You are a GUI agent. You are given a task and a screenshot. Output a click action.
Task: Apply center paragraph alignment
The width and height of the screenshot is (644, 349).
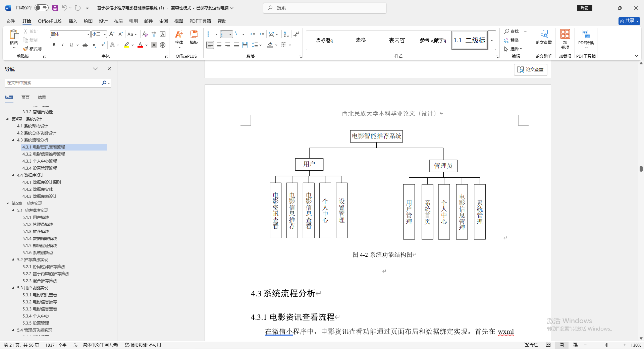click(219, 45)
